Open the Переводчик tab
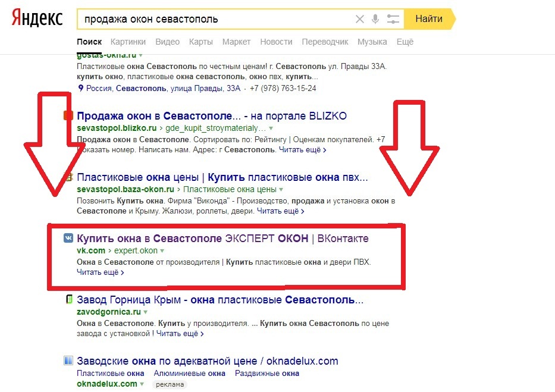The height and width of the screenshot is (392, 555). 325,42
